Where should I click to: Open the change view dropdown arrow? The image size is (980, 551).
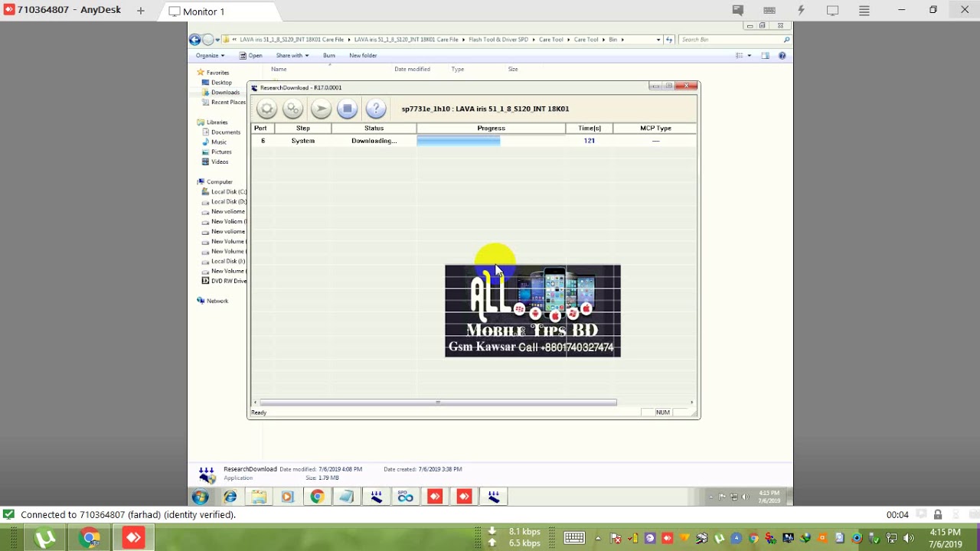749,56
